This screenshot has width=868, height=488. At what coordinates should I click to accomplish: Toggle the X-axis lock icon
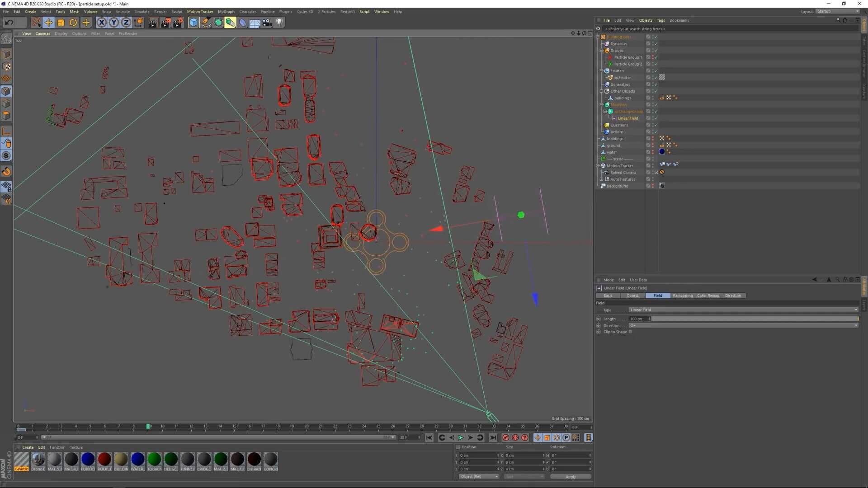point(102,23)
